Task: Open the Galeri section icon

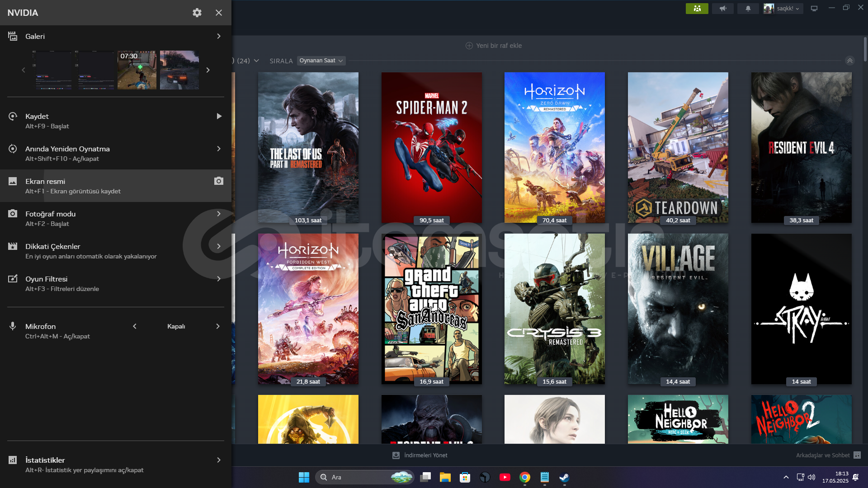Action: pyautogui.click(x=13, y=36)
